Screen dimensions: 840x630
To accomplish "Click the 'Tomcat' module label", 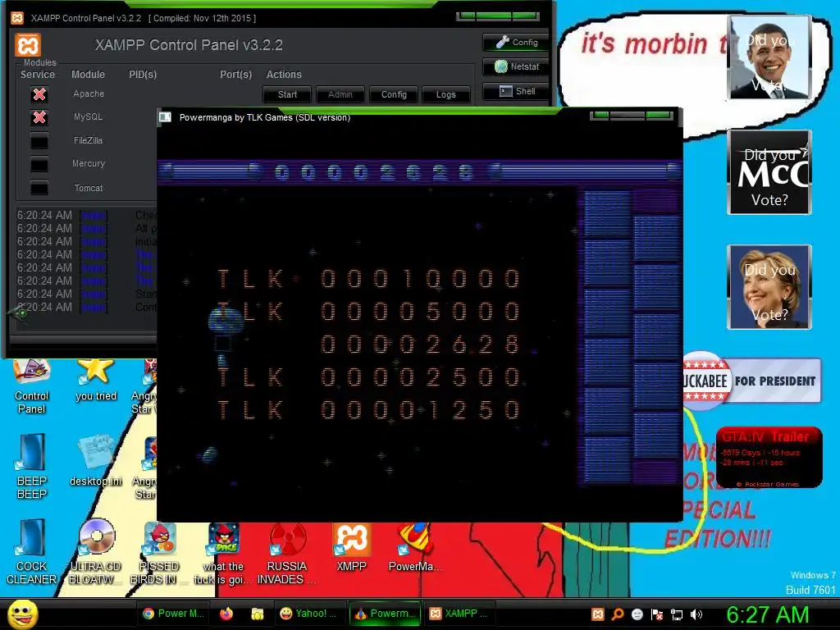I will (89, 188).
